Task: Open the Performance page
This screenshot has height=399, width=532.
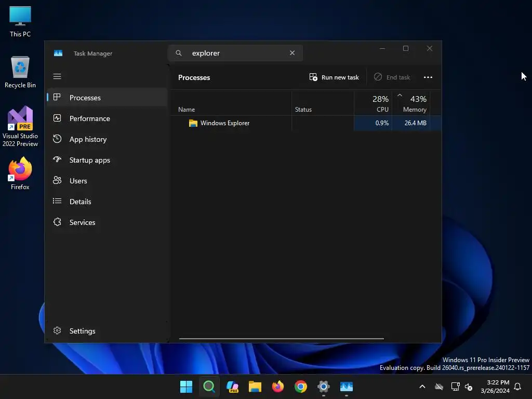Action: [107, 118]
